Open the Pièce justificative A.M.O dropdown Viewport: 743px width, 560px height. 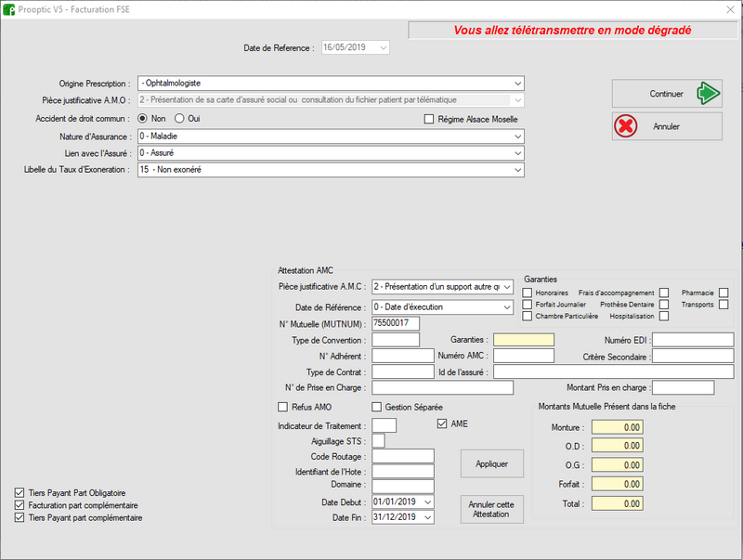coord(517,100)
